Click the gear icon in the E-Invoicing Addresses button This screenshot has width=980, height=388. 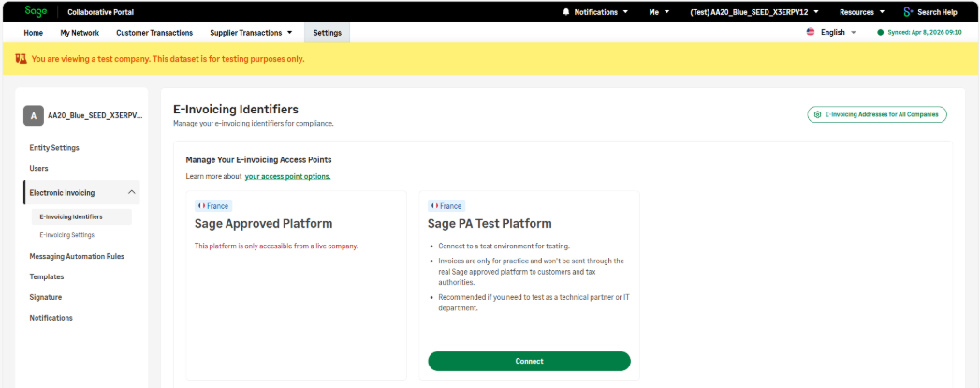tap(817, 114)
